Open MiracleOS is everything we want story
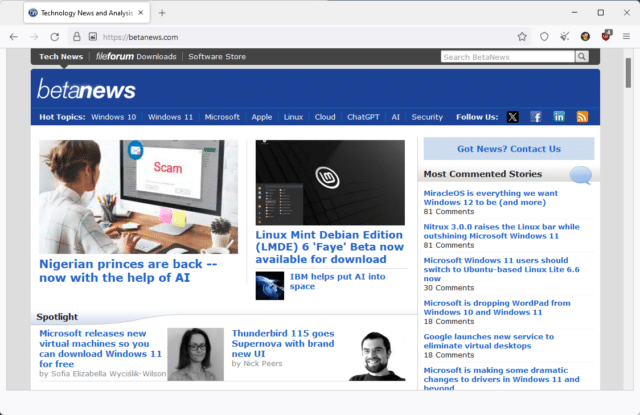This screenshot has width=640, height=415. pyautogui.click(x=491, y=198)
